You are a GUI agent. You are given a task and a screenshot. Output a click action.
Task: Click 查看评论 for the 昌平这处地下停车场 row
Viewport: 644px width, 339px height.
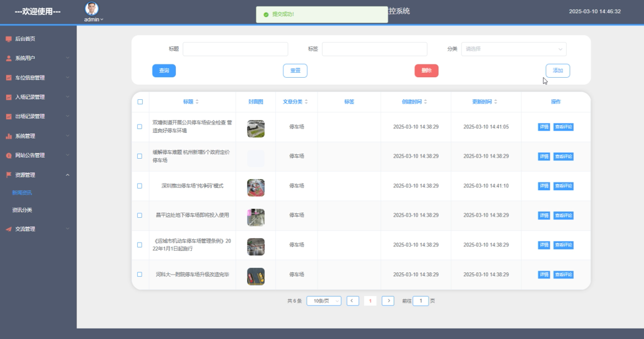coord(563,216)
